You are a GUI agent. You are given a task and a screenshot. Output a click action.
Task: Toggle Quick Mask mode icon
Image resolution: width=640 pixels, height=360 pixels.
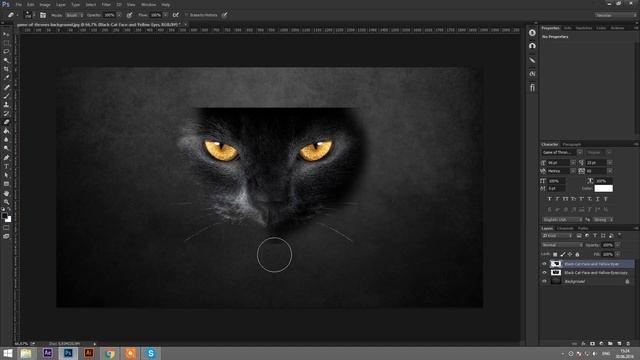6,228
